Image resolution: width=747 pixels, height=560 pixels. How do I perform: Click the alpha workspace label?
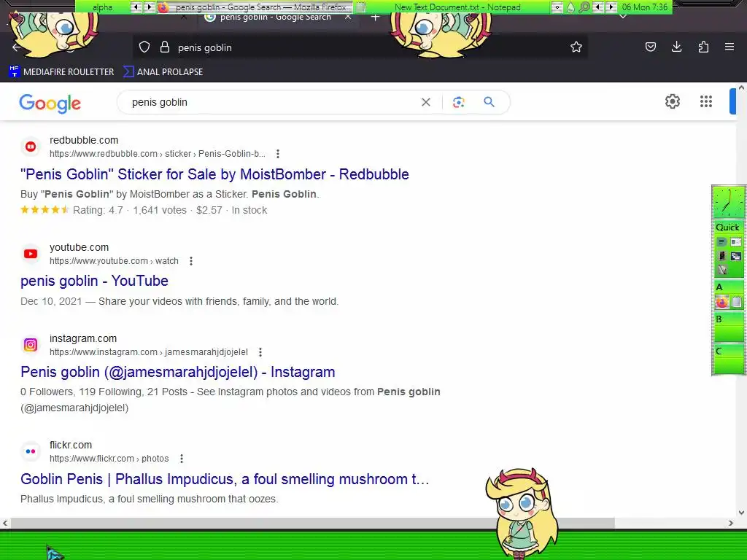pos(102,7)
